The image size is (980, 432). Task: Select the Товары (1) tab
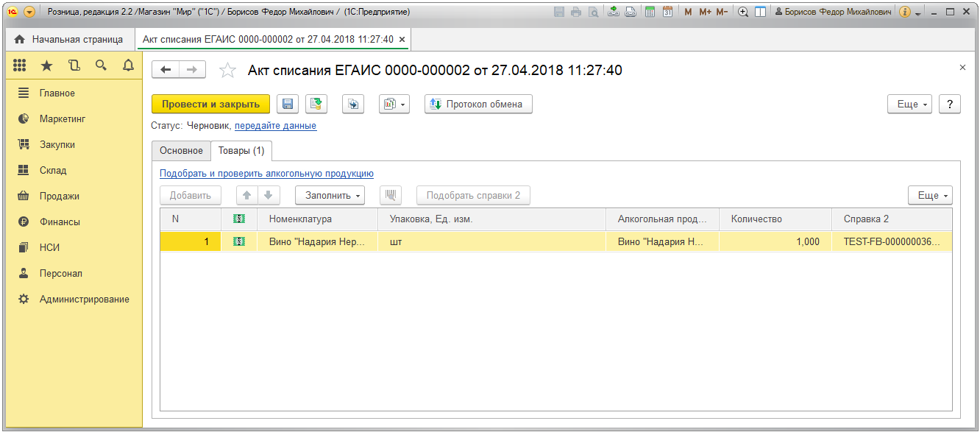242,151
